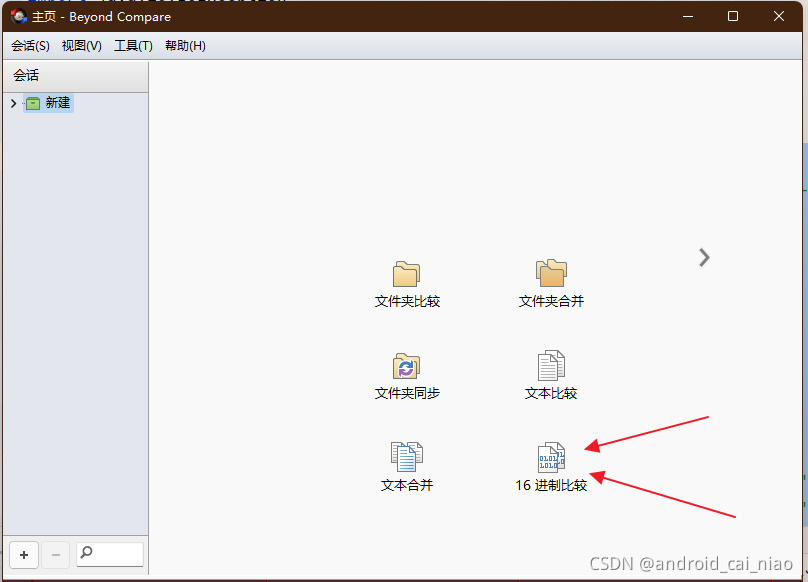Image resolution: width=808 pixels, height=582 pixels.
Task: Start 文本比较 text compare session
Action: 551,376
